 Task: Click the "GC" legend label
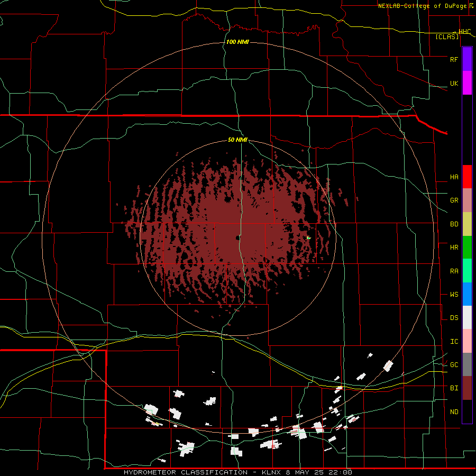[454, 365]
